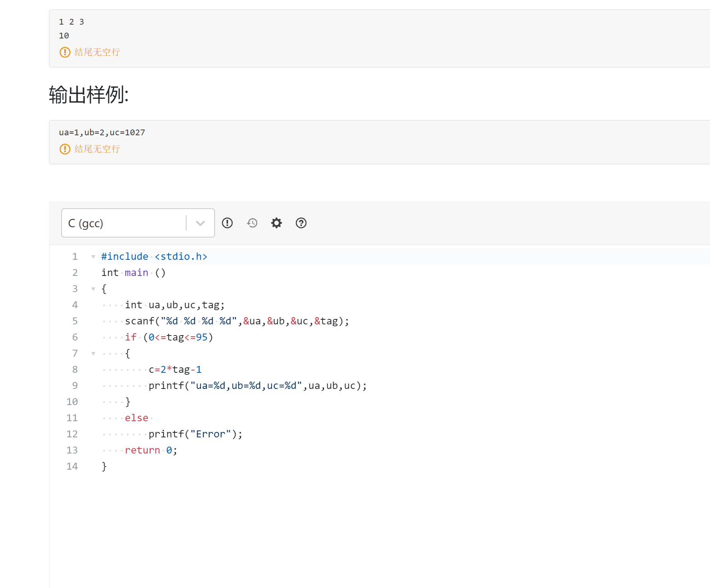Click the orange note in output sample
The height and width of the screenshot is (588, 710).
point(97,149)
